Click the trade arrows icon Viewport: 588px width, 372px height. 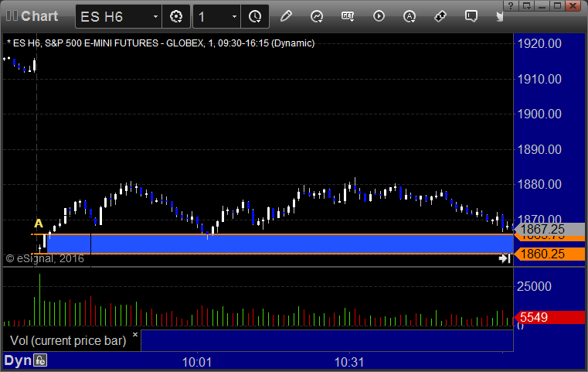point(440,16)
